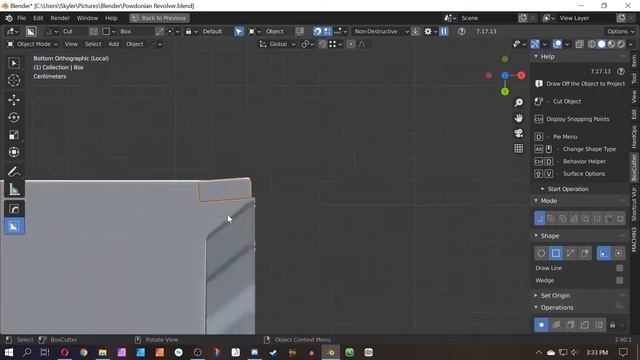The height and width of the screenshot is (360, 640).
Task: Click the pause icon in header
Action: point(444,31)
